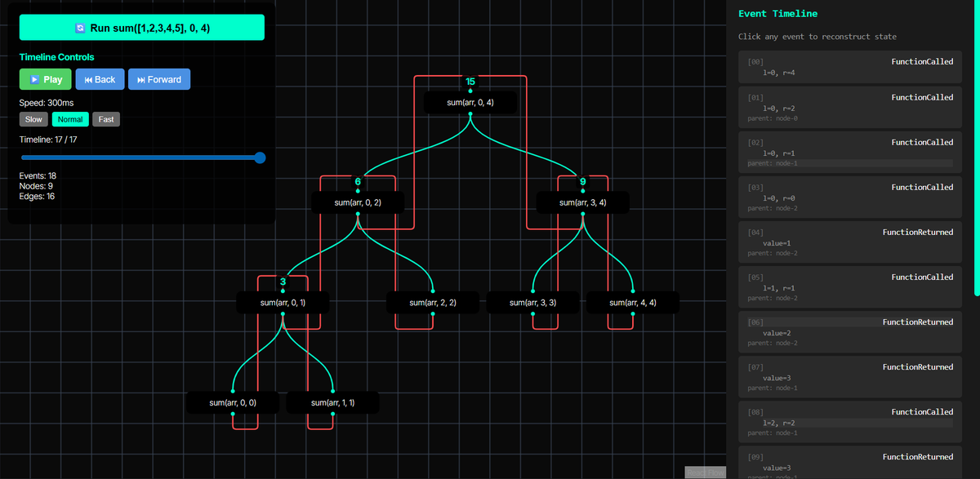
Task: Step back with the Back button
Action: coord(100,79)
